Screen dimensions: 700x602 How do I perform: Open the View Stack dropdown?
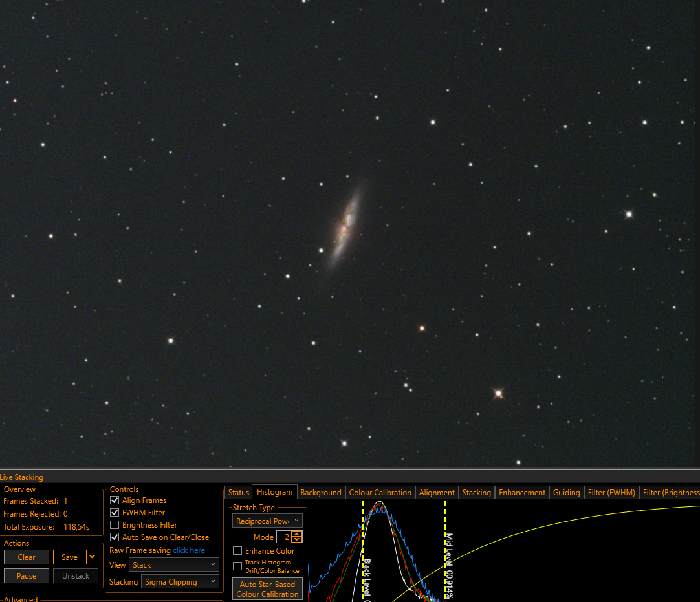[x=173, y=565]
